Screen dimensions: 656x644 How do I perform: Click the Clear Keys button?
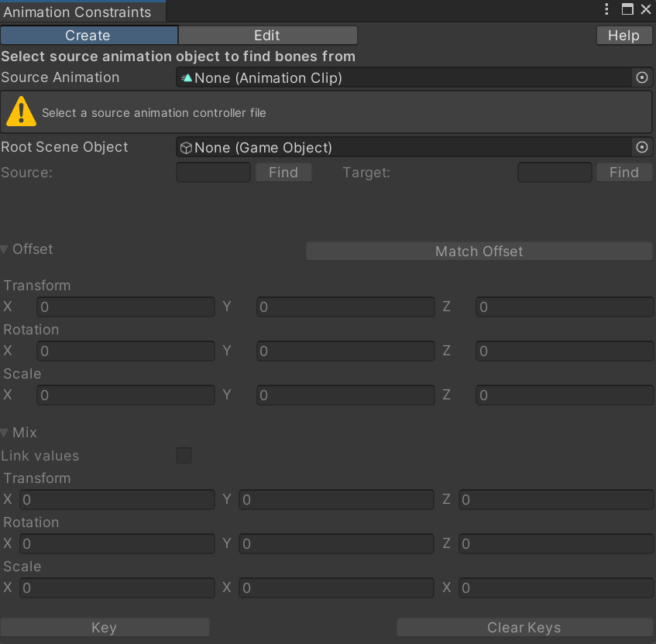pos(524,627)
